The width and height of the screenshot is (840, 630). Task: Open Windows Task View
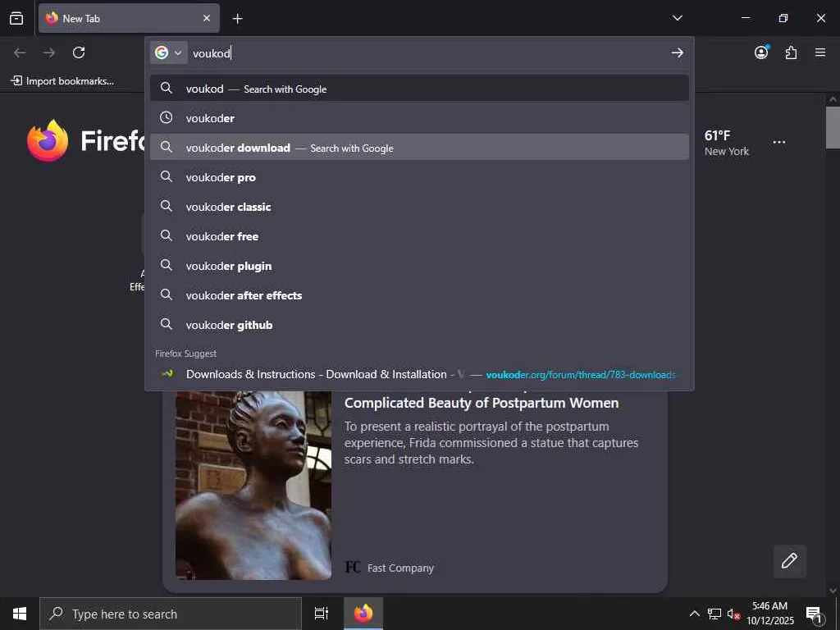[x=321, y=614]
